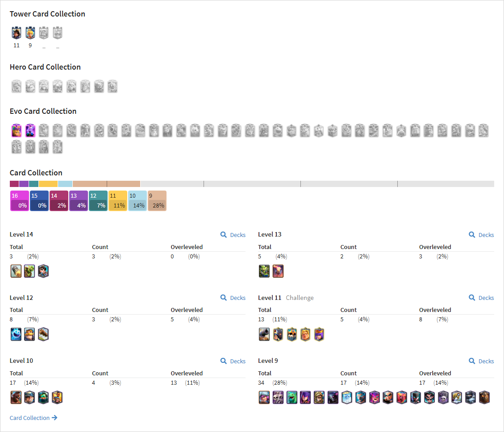Follow the Card Collection arrow link

[33, 418]
